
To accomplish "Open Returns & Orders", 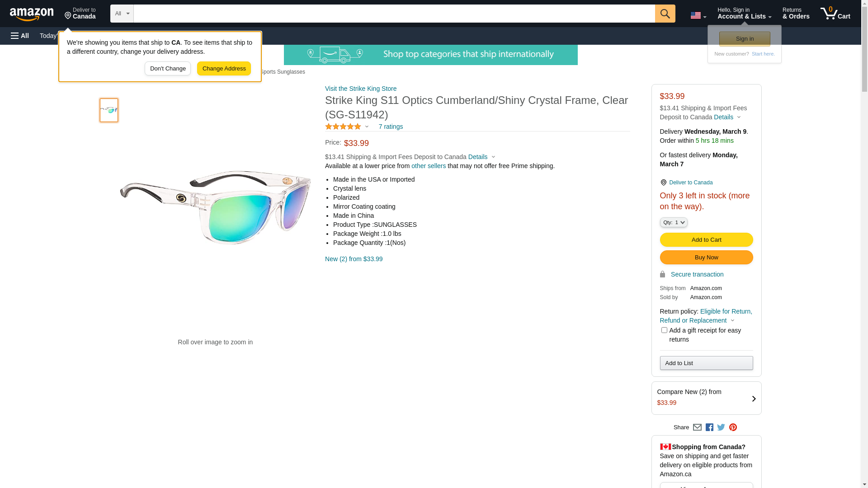I will [x=796, y=14].
